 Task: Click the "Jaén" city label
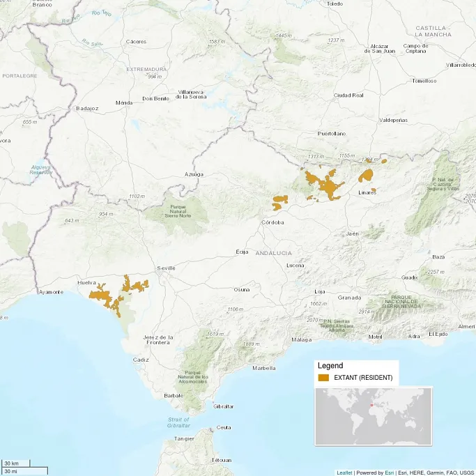(353, 233)
